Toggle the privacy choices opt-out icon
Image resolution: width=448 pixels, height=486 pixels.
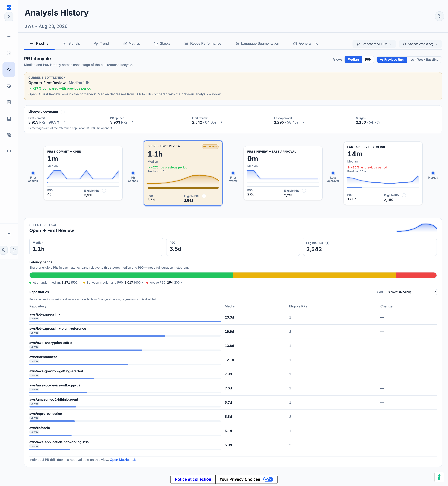click(268, 479)
